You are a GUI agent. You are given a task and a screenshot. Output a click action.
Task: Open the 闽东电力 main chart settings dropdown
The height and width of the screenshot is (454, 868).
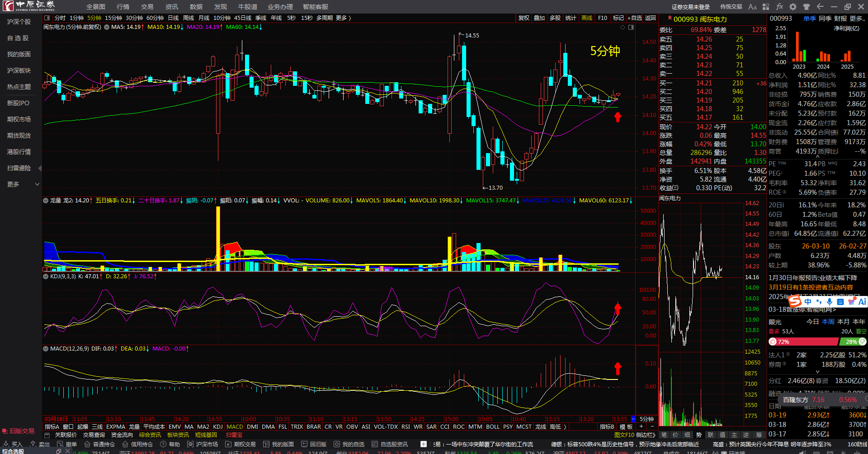(x=107, y=27)
